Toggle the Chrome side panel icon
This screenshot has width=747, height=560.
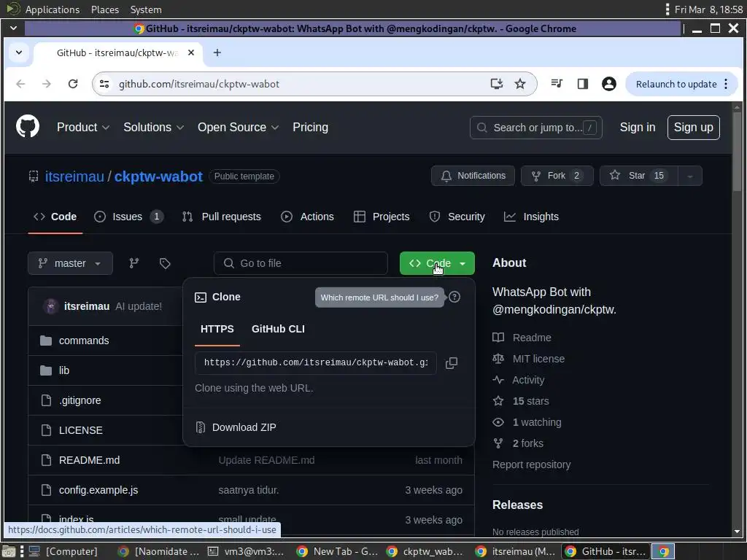pos(582,84)
